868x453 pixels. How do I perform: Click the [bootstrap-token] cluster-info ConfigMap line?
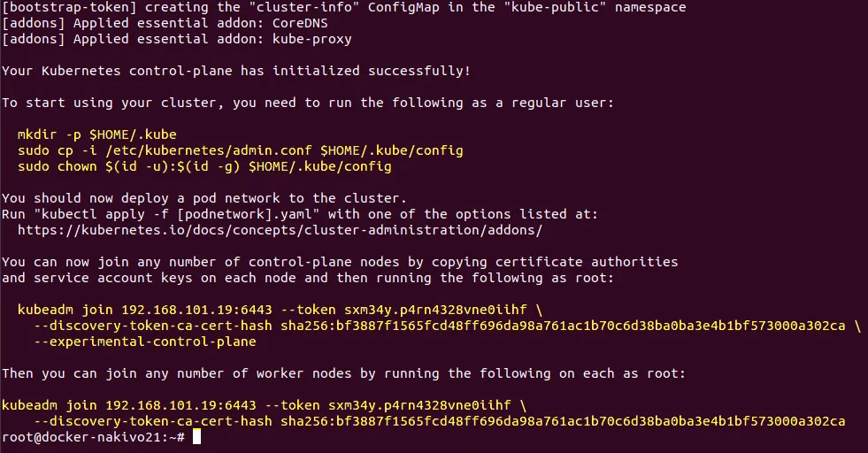343,7
